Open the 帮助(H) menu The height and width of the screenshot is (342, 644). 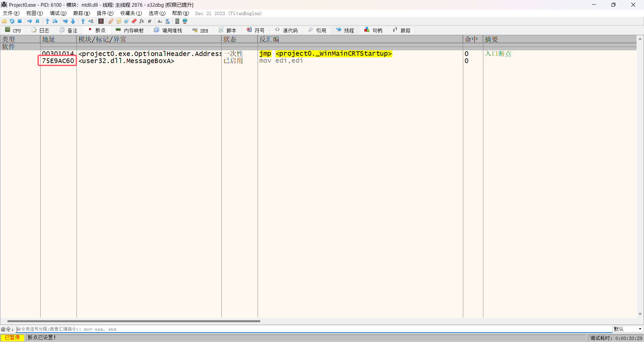180,13
